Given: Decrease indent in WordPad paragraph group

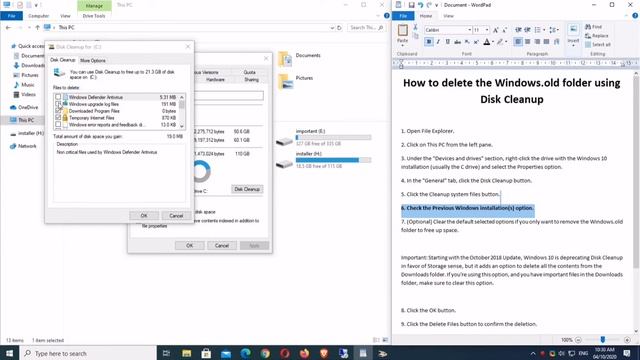Looking at the screenshot, I should pyautogui.click(x=518, y=30).
